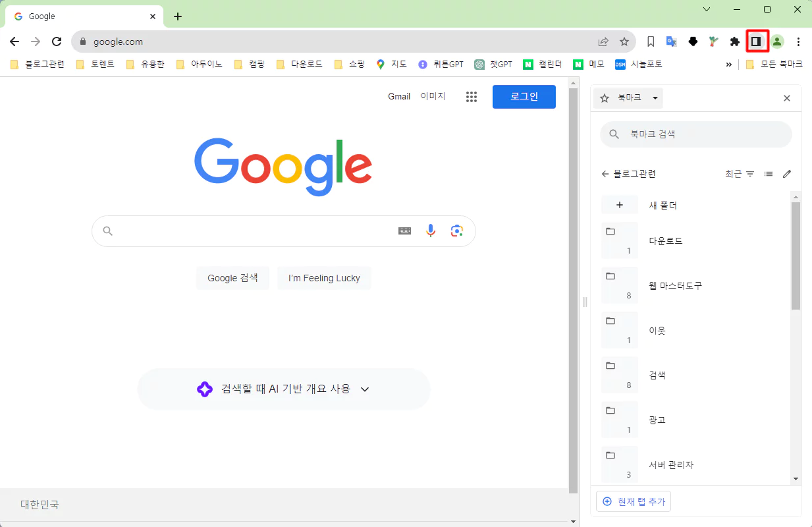Click the blue 로그인 button
Image resolution: width=812 pixels, height=527 pixels.
(x=524, y=97)
